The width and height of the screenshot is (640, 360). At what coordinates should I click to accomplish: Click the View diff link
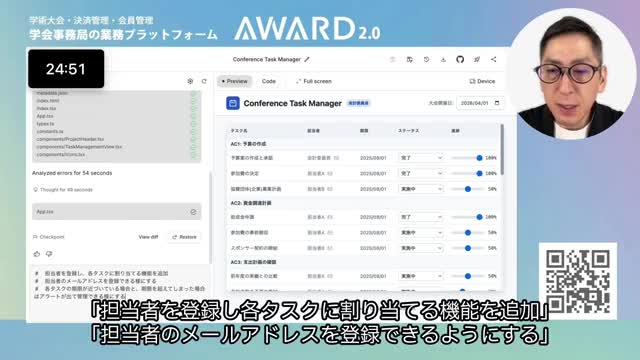point(148,237)
